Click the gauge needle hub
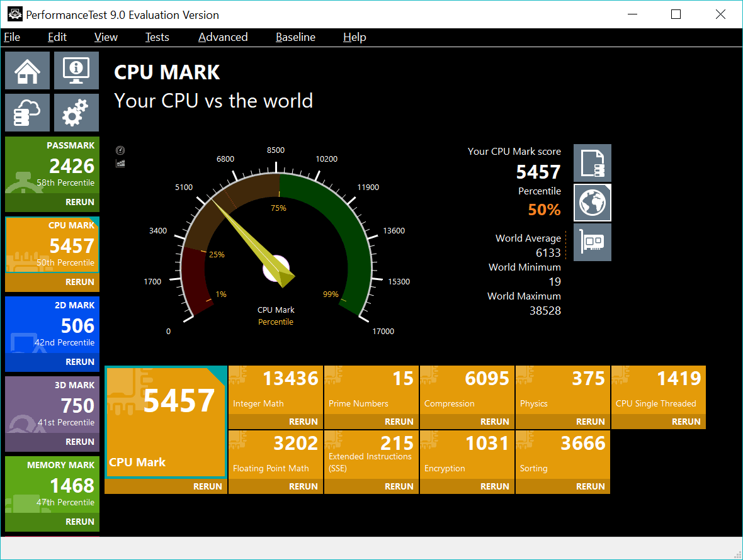This screenshot has width=743, height=560. pos(276,269)
